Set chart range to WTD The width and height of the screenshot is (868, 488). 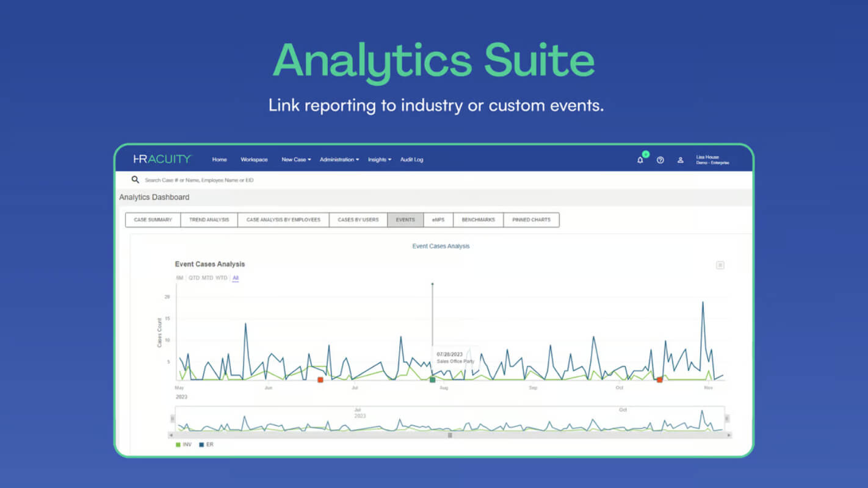(x=221, y=278)
